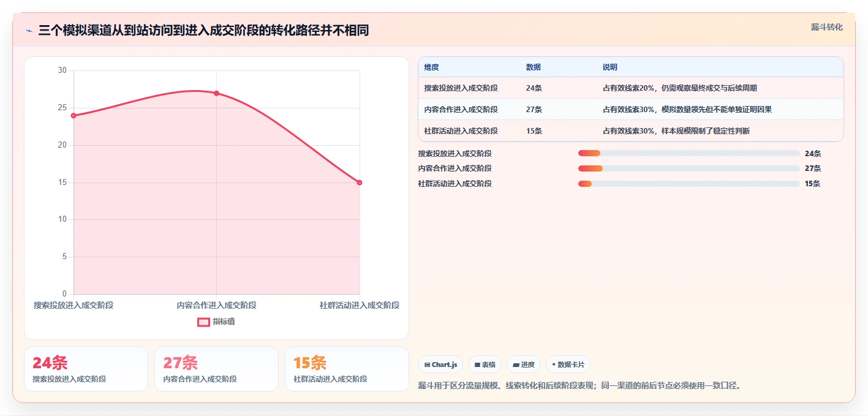868x416 pixels.
Task: Click the table cell 社群活动进入成交阶段
Action: 461,131
